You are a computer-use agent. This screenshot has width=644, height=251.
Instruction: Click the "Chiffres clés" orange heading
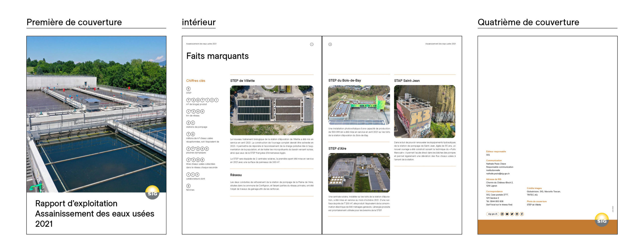pyautogui.click(x=195, y=81)
